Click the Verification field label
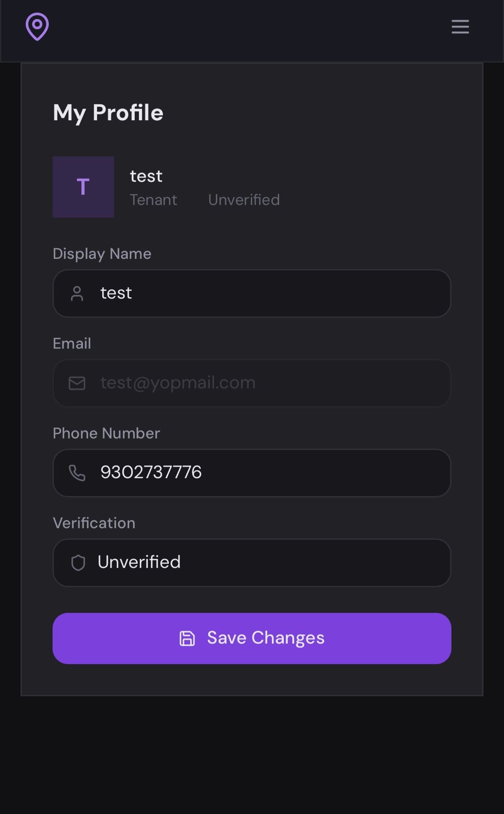Image resolution: width=504 pixels, height=814 pixels. pos(94,523)
